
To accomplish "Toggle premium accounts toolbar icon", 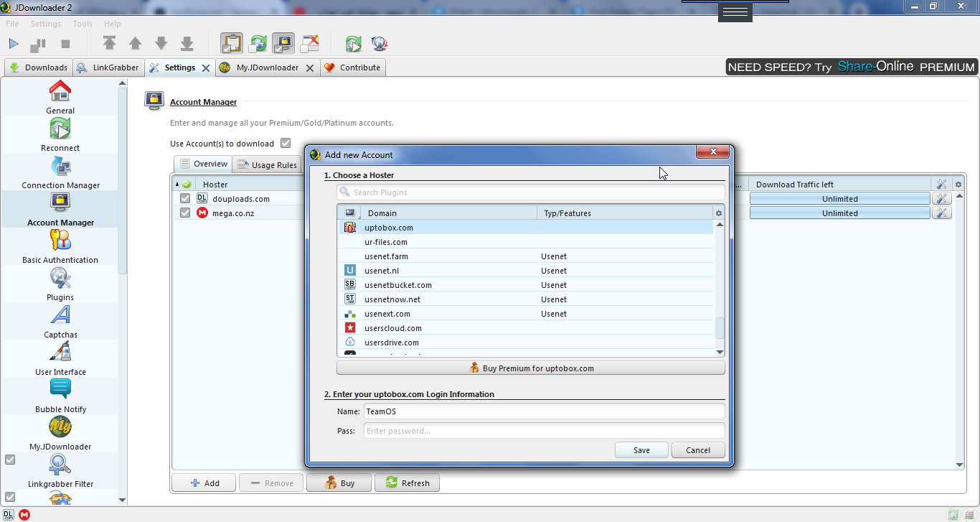I will coord(283,43).
